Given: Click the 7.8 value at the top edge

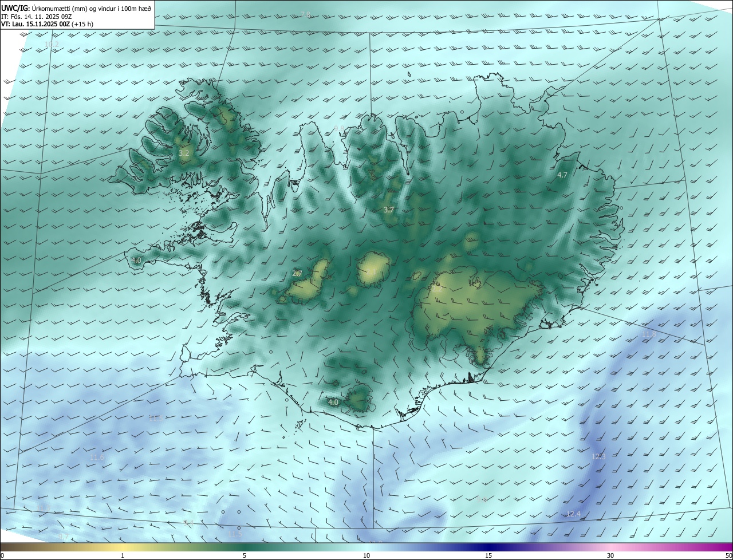Looking at the screenshot, I should point(306,14).
